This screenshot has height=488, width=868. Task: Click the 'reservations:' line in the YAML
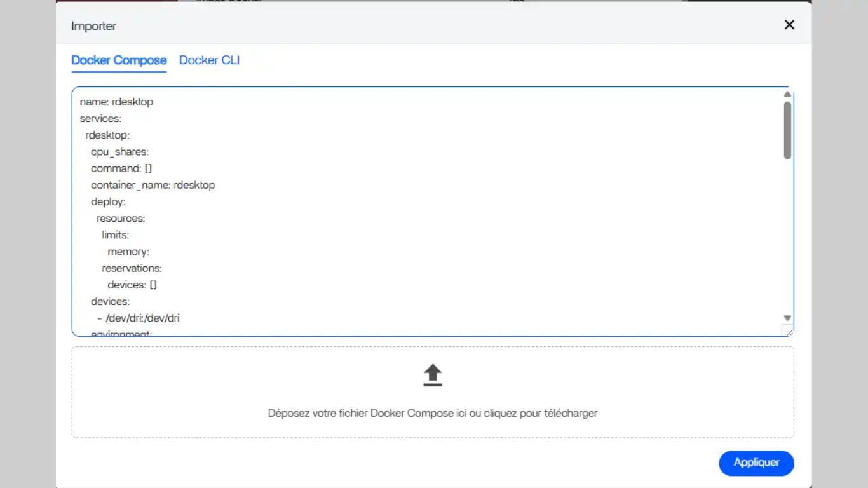click(132, 268)
